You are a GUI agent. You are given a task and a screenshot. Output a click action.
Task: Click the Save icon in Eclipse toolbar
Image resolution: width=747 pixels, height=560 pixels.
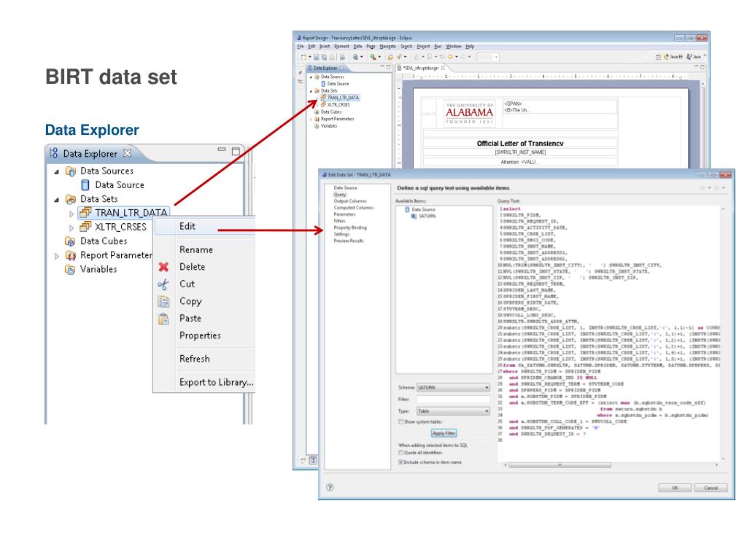pyautogui.click(x=317, y=57)
